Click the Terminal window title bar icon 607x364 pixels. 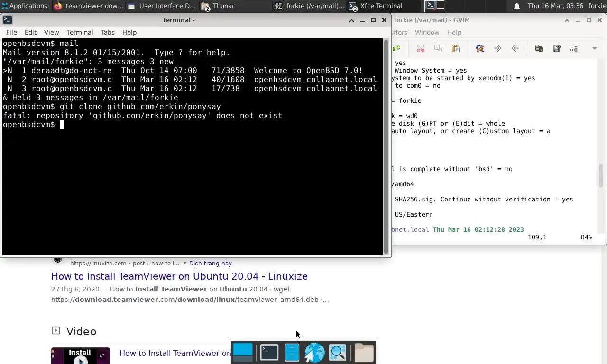pos(8,20)
